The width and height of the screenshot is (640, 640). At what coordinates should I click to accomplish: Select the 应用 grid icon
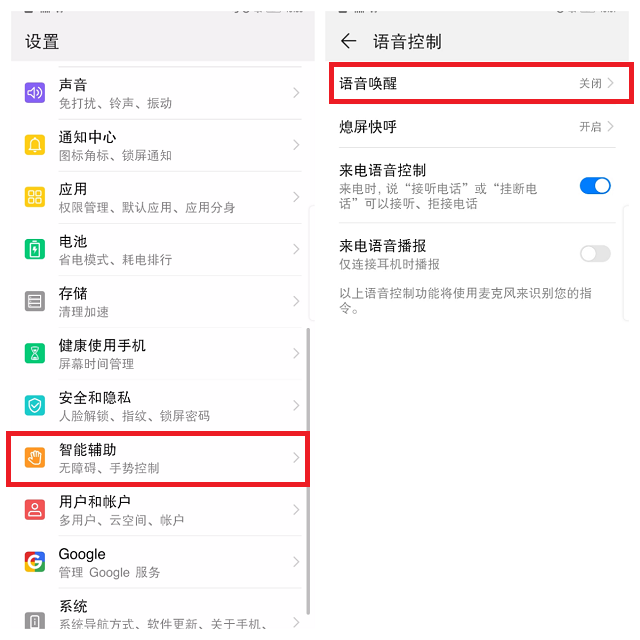tap(35, 197)
